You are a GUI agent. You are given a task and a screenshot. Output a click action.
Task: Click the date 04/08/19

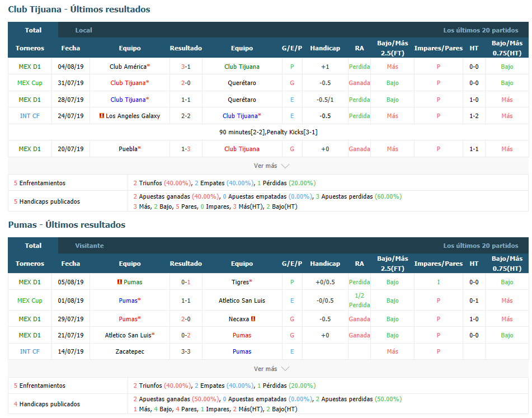tap(70, 67)
